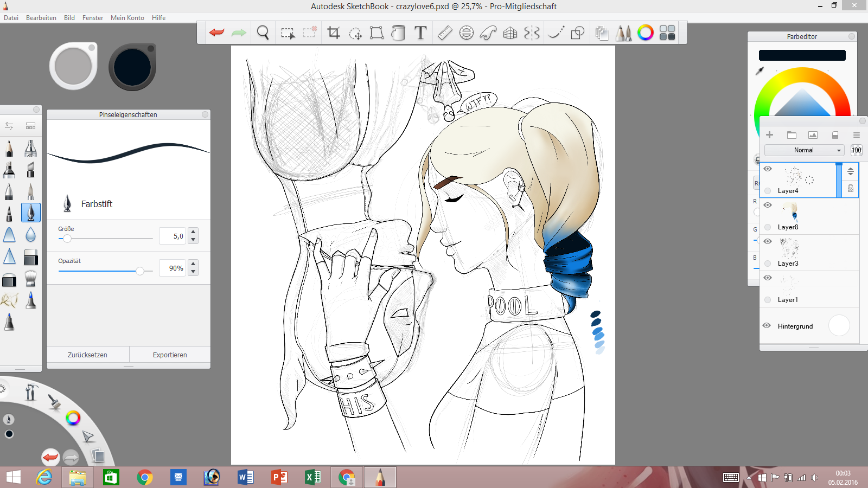This screenshot has width=868, height=488.
Task: Open the Ruler guide tool
Action: tap(445, 33)
